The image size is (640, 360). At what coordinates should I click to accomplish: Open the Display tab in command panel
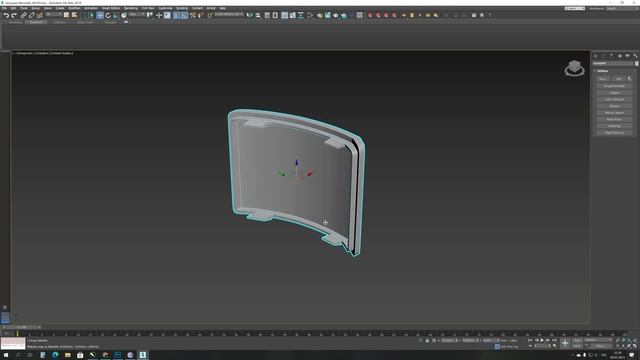click(627, 56)
